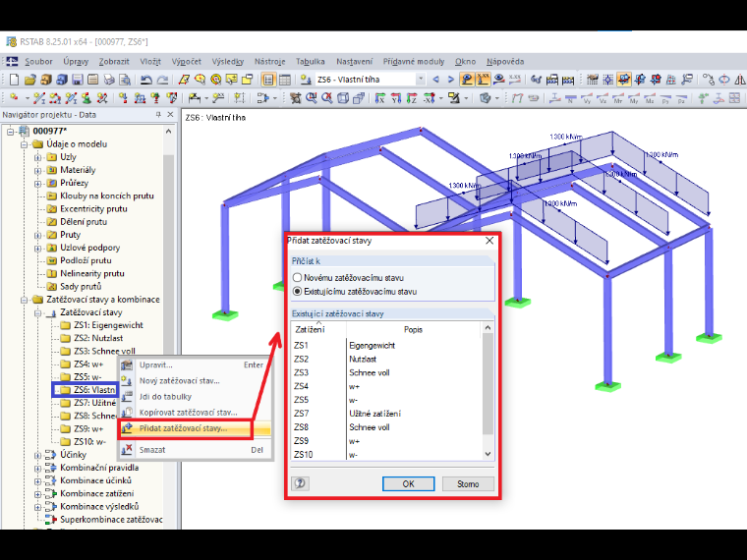
Task: View in Z direction icon
Action: pyautogui.click(x=412, y=98)
